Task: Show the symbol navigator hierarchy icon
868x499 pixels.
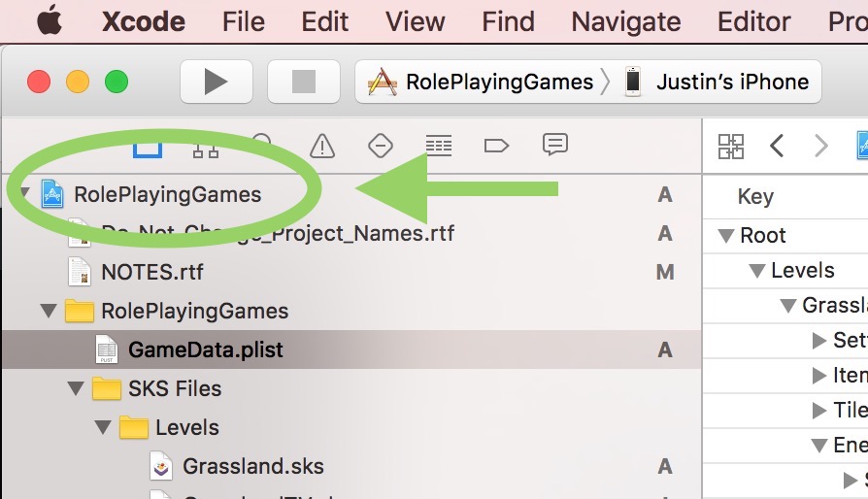Action: 205,146
